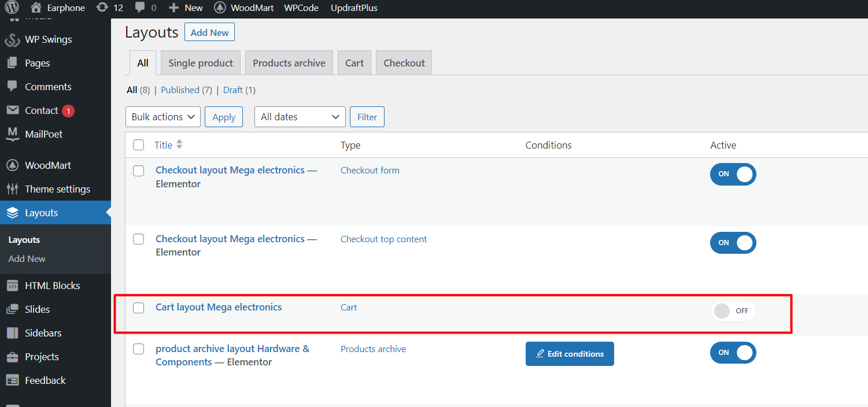
Task: Open the Bulk actions dropdown
Action: [163, 117]
